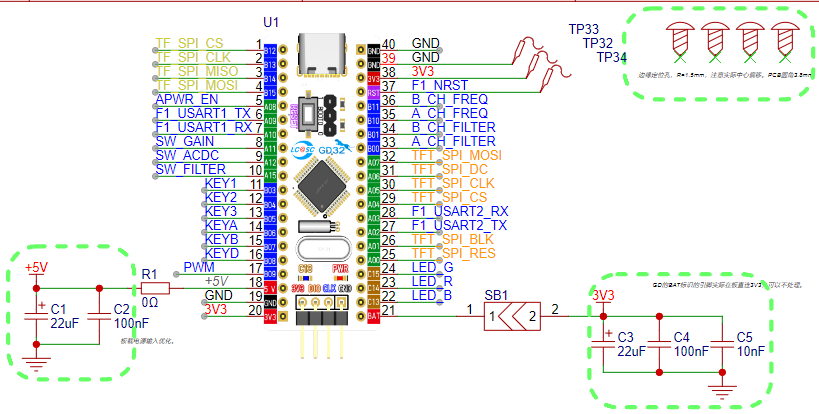819x414 pixels.
Task: Select the TFT_SPI_RES net label
Action: point(453,254)
